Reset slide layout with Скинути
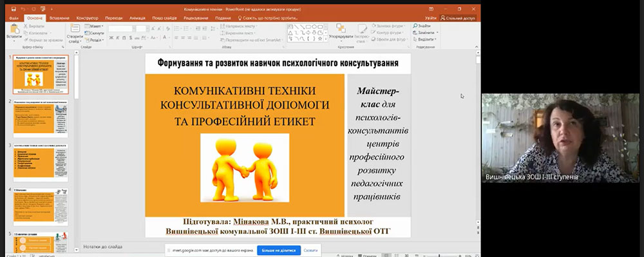Viewport: 644px width, 257px height. point(95,33)
